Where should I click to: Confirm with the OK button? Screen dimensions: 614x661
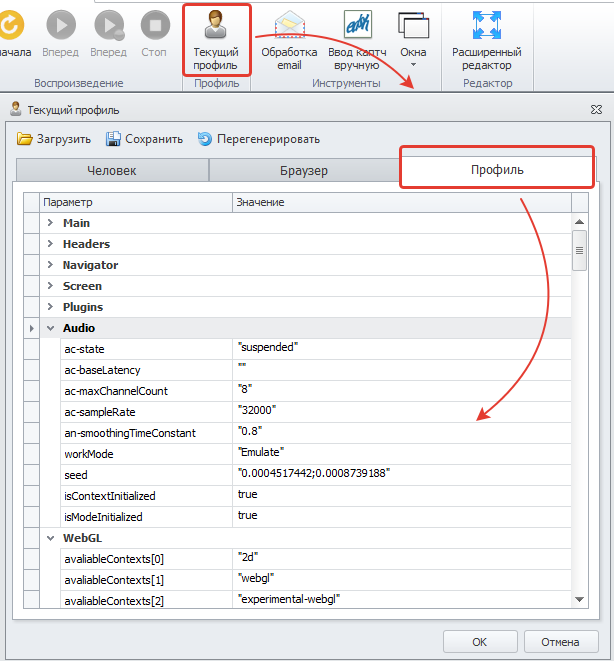click(x=480, y=642)
